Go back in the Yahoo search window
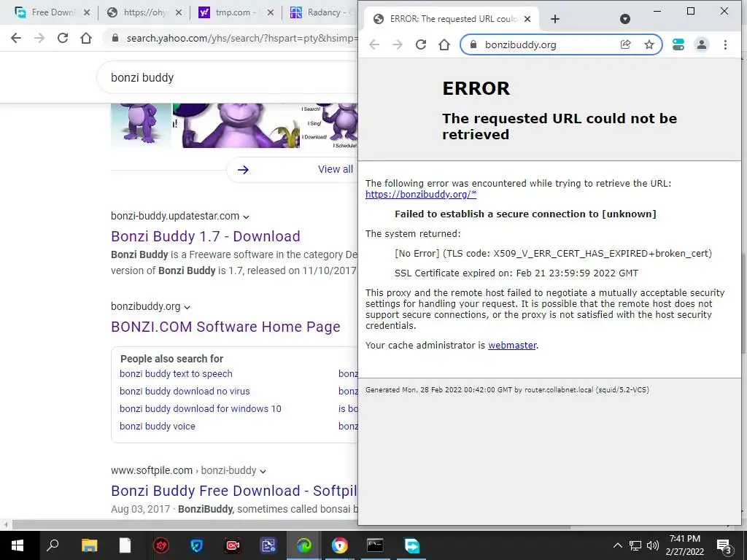 pyautogui.click(x=16, y=38)
